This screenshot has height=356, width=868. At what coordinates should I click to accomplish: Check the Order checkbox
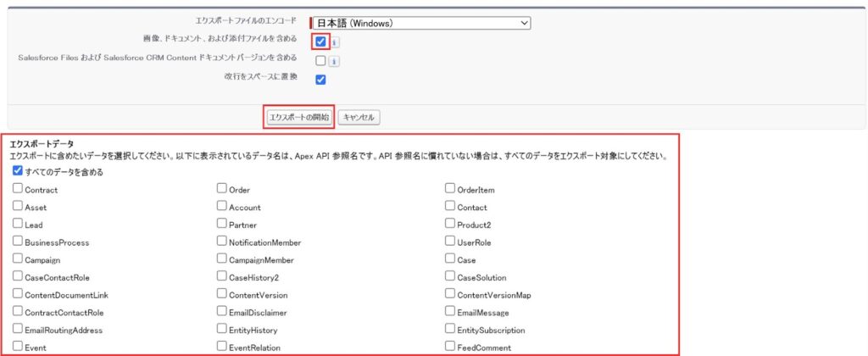(x=222, y=189)
